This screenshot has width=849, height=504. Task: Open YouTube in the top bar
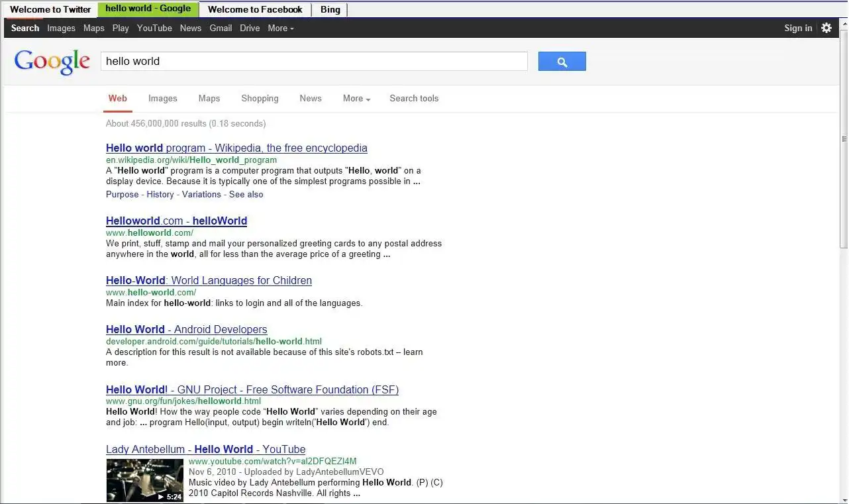[154, 28]
